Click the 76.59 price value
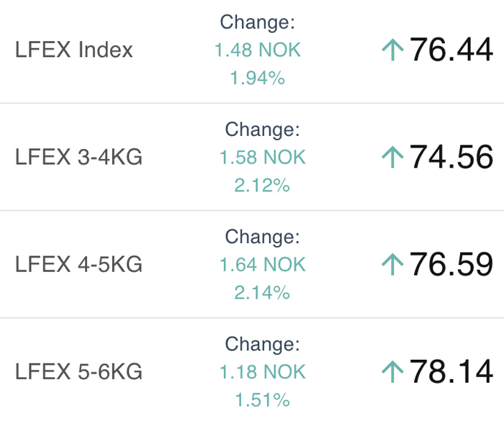Screen dimensions: 504x421 pos(451,264)
